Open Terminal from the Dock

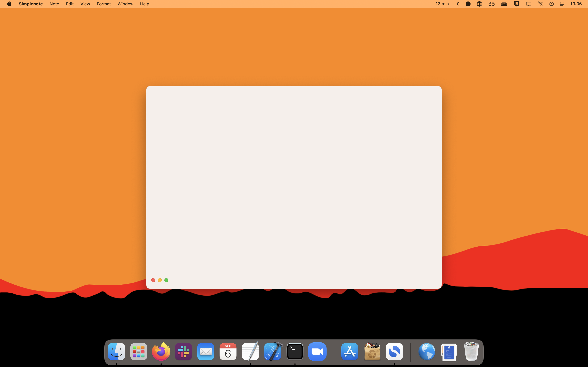tap(295, 351)
